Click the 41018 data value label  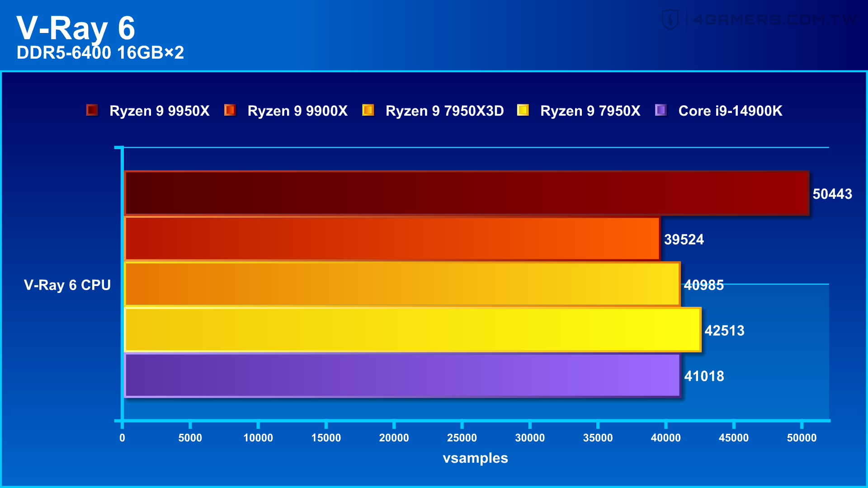[x=704, y=376]
